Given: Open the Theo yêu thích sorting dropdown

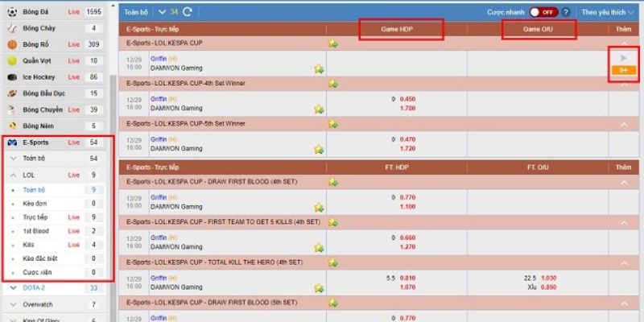Looking at the screenshot, I should click(608, 12).
